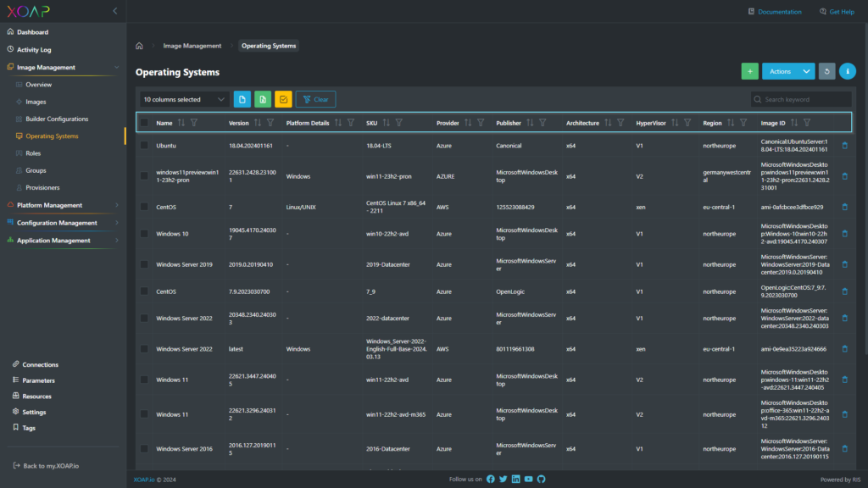
Task: Filter the Image ID column
Action: [807, 123]
